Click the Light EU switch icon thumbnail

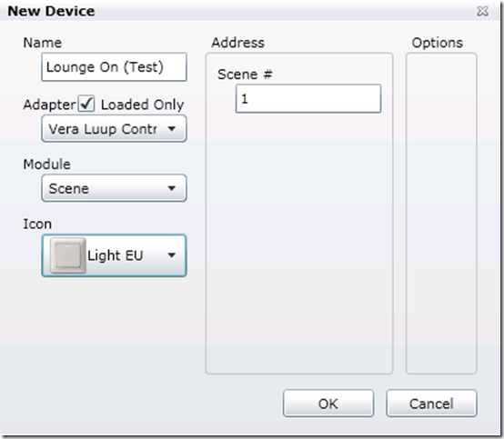pyautogui.click(x=68, y=255)
